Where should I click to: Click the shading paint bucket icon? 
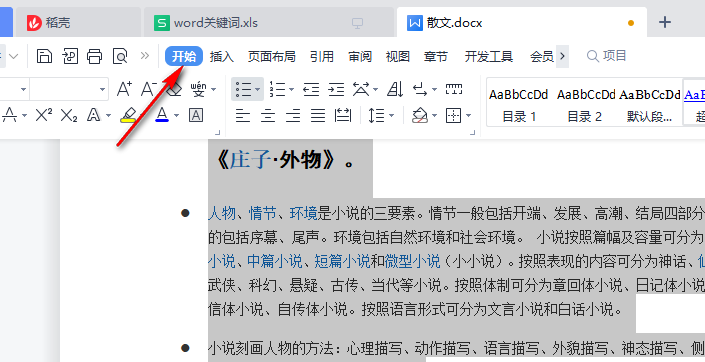coord(419,116)
